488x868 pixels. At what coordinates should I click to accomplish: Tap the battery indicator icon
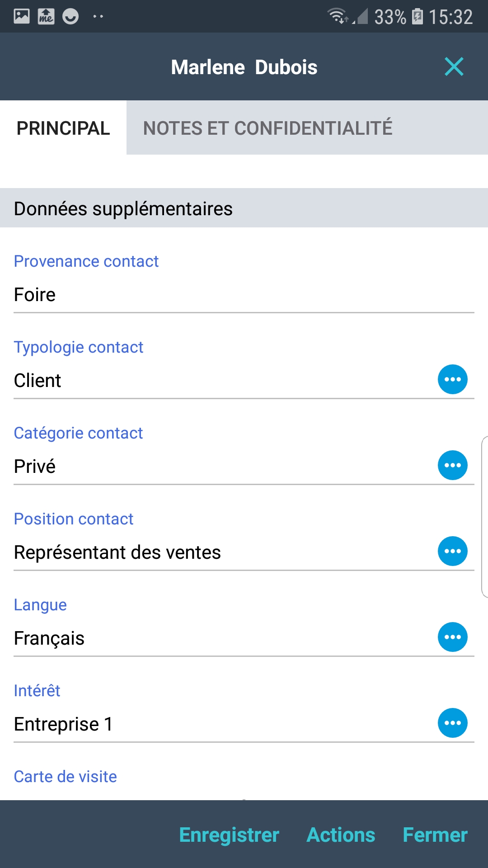[418, 16]
